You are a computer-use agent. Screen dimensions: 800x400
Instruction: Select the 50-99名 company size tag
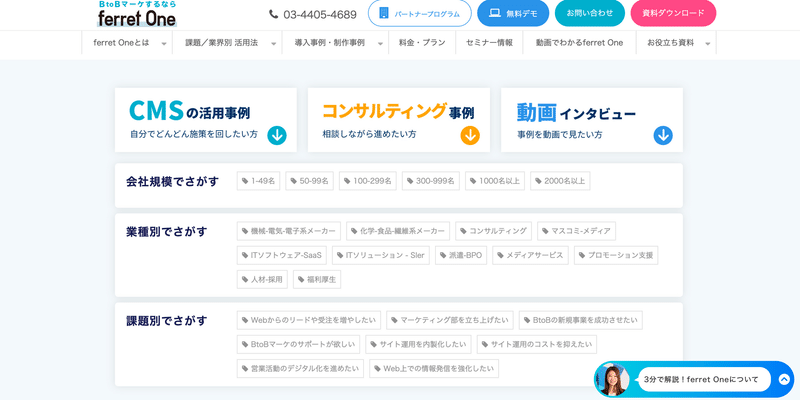coord(309,181)
